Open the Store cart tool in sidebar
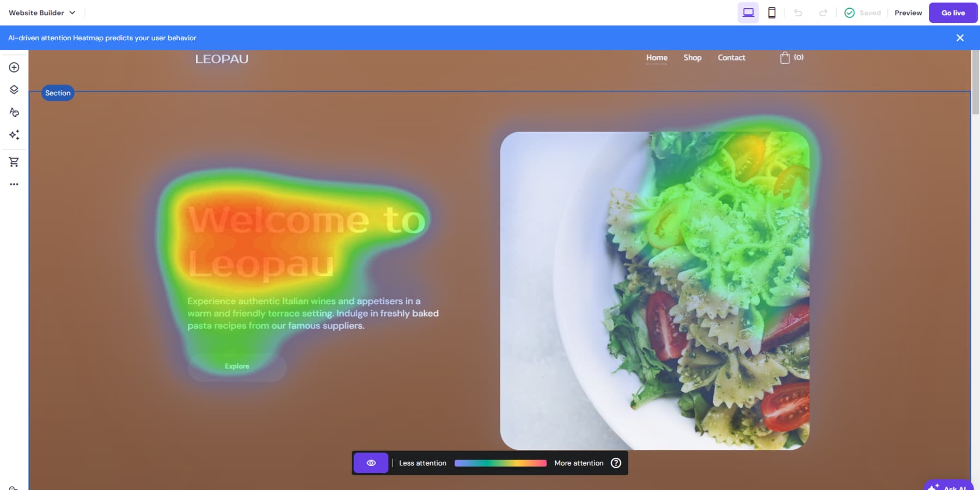This screenshot has width=980, height=490. point(14,162)
